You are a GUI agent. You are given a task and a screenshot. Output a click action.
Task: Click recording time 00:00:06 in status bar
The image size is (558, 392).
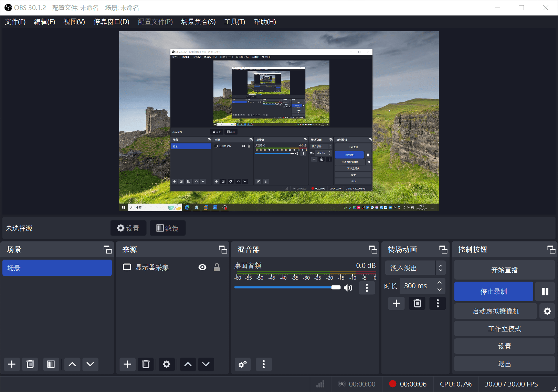[x=413, y=384]
